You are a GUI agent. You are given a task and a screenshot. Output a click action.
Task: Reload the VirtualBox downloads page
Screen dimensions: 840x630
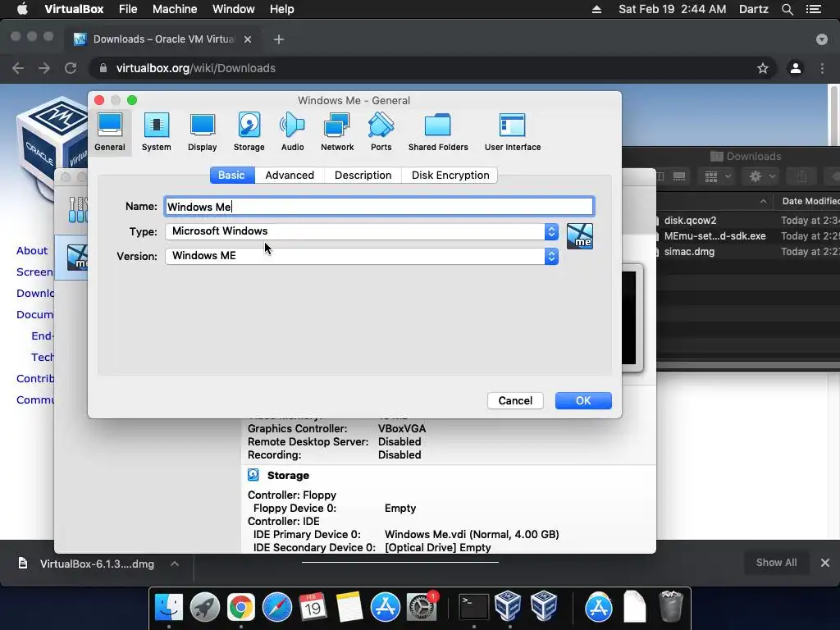71,68
